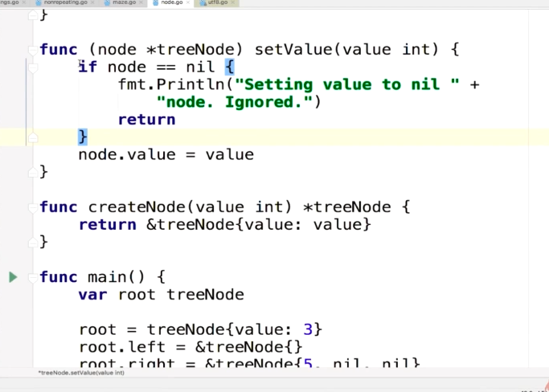The image size is (549, 392).
Task: Click the Go file icon on node.go tab
Action: point(156,4)
